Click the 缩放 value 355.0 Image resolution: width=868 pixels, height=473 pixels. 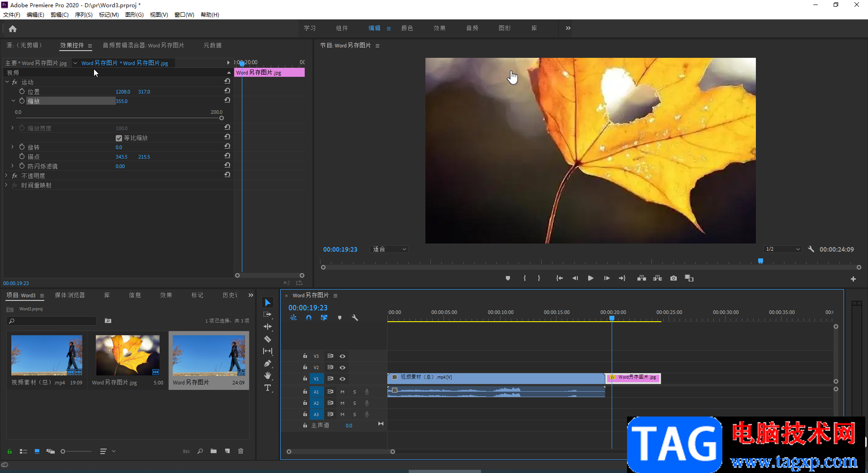point(122,101)
